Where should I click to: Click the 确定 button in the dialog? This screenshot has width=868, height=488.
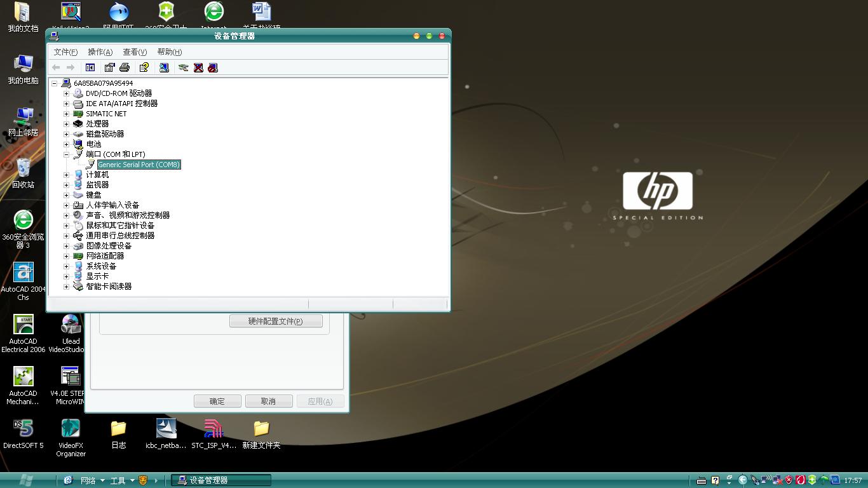click(217, 401)
